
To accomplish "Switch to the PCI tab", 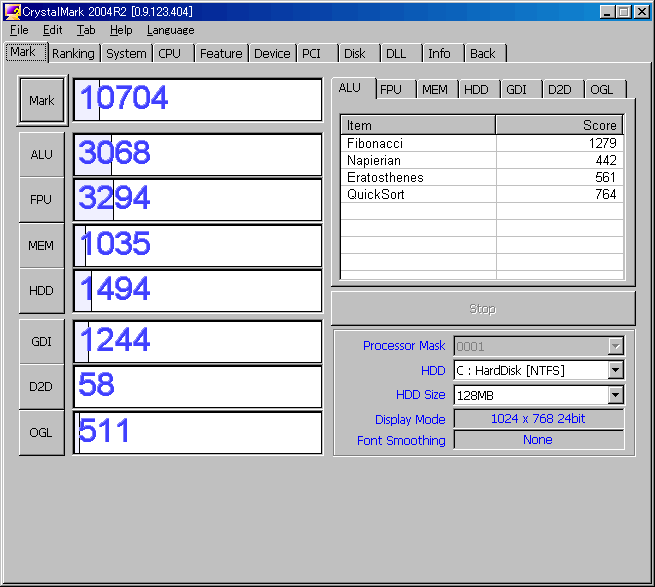I will pyautogui.click(x=317, y=53).
